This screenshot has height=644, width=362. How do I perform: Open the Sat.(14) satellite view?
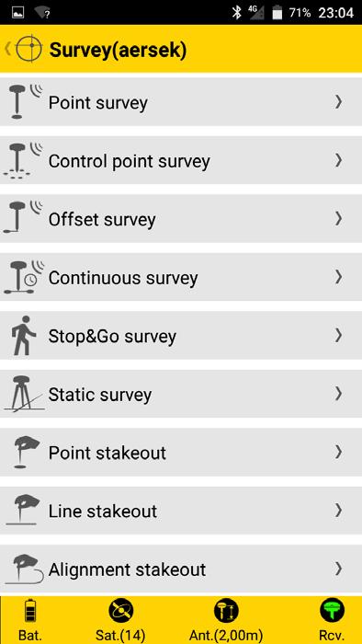coord(120,620)
